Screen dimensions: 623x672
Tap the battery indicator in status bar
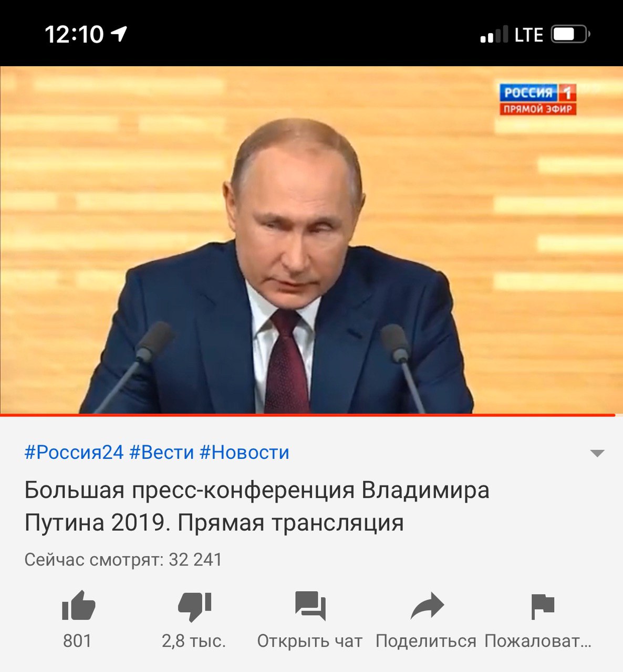tap(570, 35)
